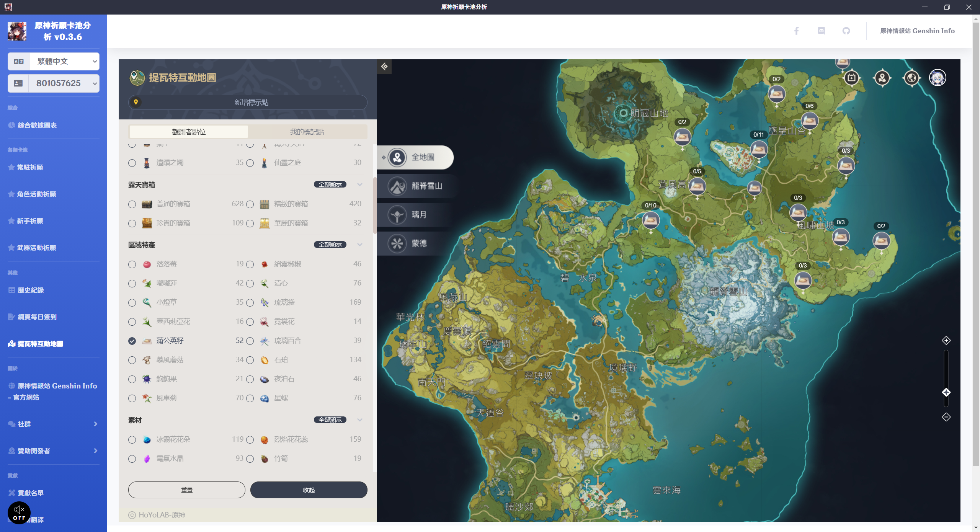Click the dandelion marker labeled 0/5

(697, 186)
